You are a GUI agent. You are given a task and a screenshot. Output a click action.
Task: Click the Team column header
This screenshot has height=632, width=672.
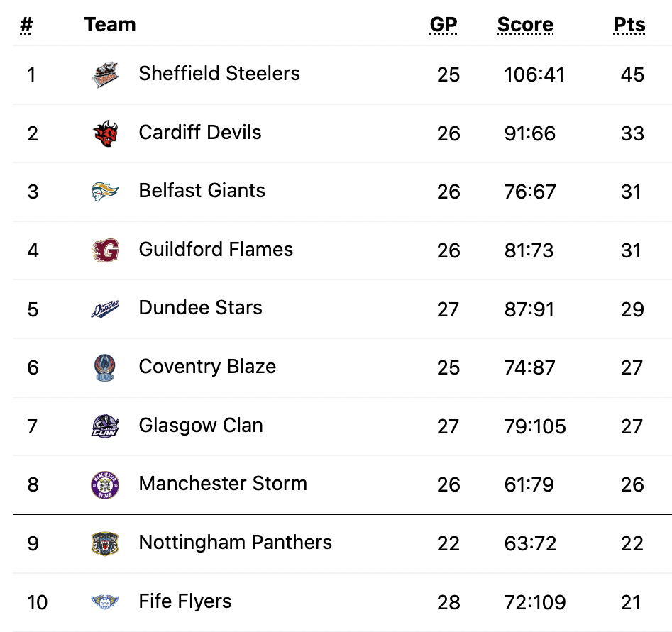tap(110, 24)
